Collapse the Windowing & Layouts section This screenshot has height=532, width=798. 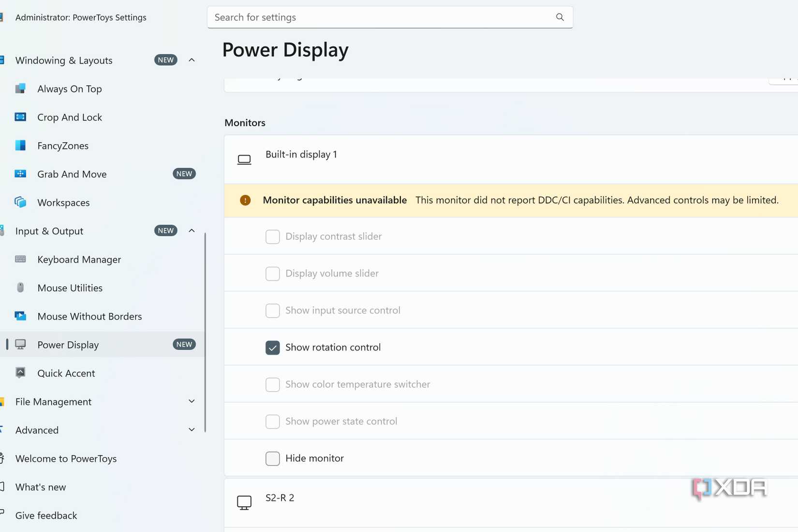pyautogui.click(x=192, y=60)
